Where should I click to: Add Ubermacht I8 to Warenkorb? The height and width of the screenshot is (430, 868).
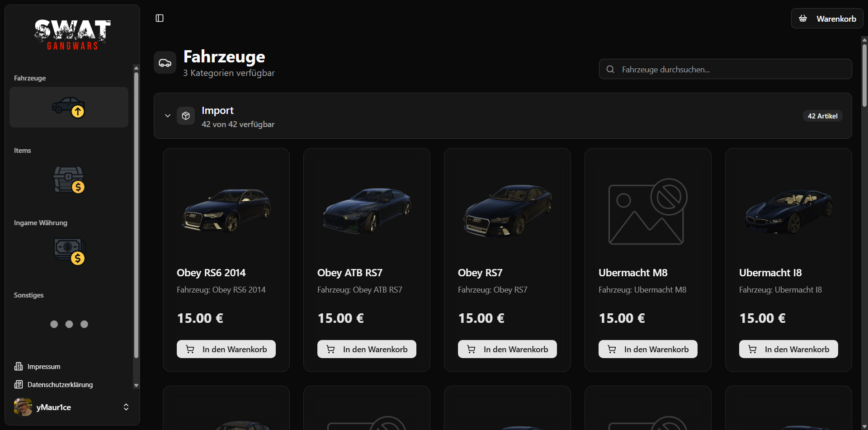tap(788, 349)
